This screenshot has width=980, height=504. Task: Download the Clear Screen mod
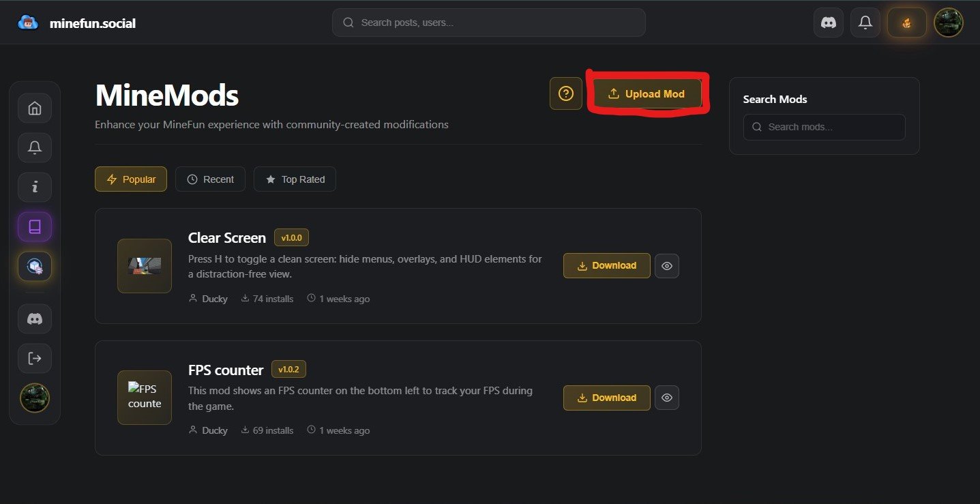tap(606, 266)
